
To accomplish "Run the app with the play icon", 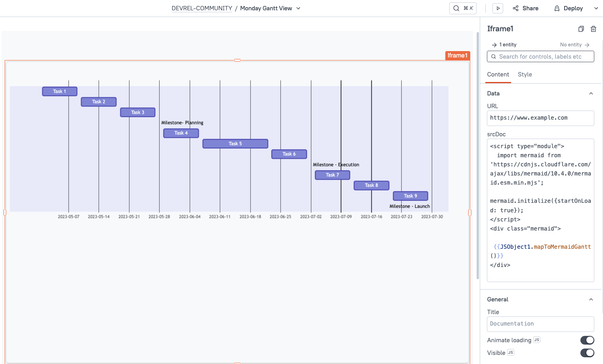I will coord(498,8).
